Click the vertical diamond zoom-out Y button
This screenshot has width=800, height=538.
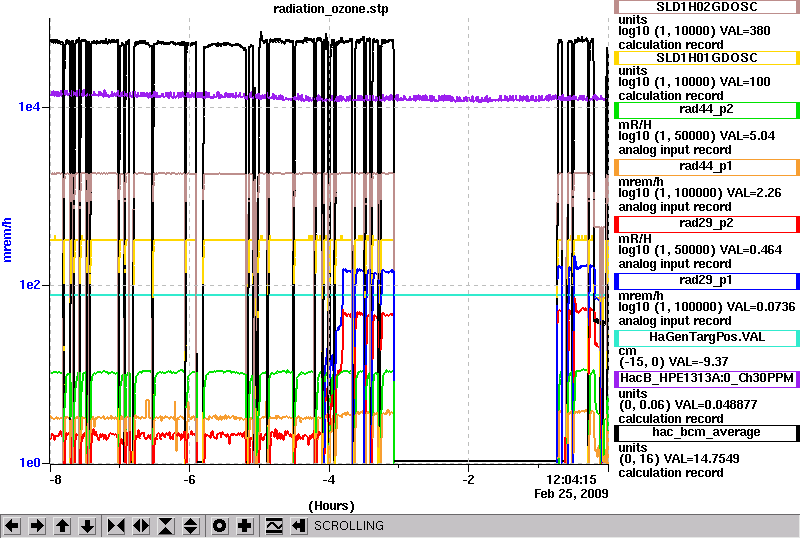point(191,526)
